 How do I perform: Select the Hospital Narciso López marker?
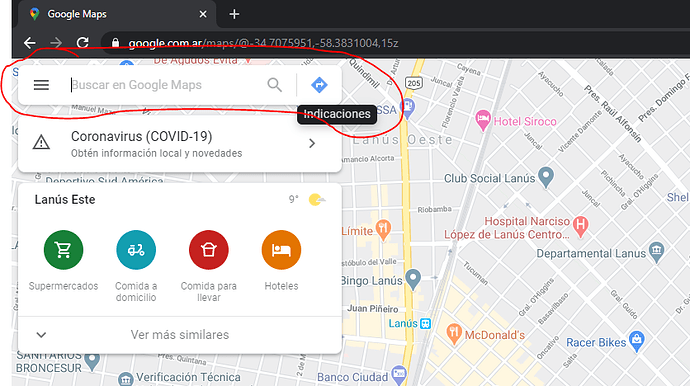coord(581,226)
